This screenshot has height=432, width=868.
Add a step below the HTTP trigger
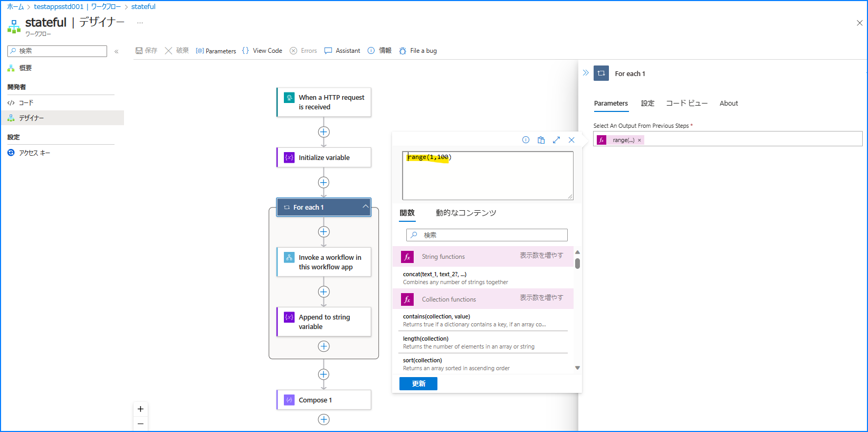click(324, 132)
